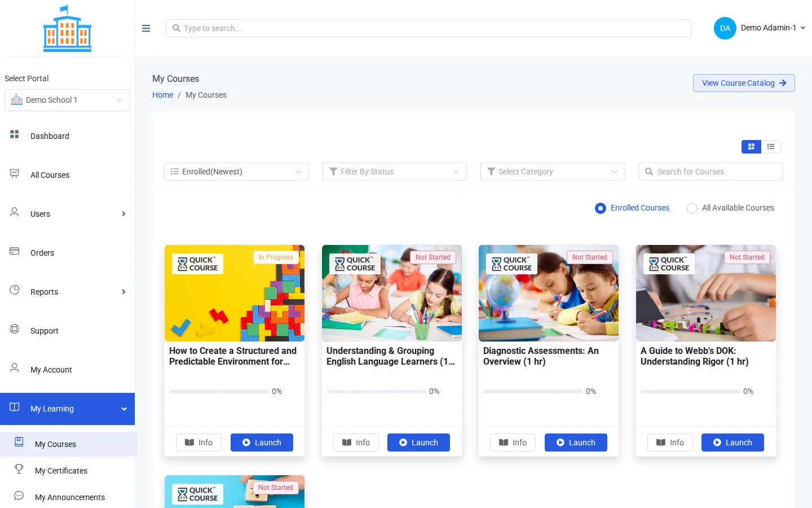Click the My Courses breadcrumb text

[206, 95]
